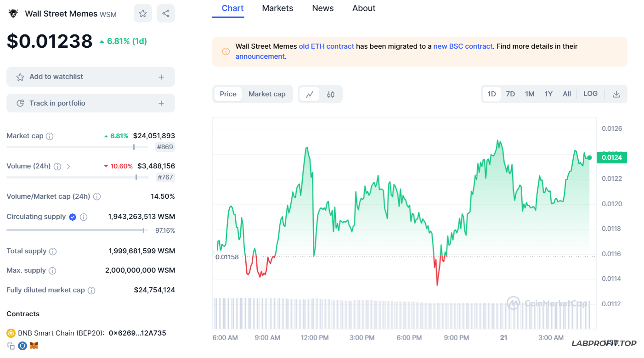Toggle the LOG scale option
The height and width of the screenshot is (358, 644).
(590, 94)
